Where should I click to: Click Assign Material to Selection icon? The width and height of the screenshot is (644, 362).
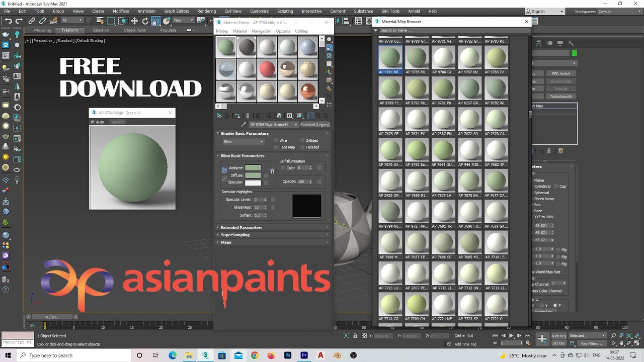[x=237, y=116]
